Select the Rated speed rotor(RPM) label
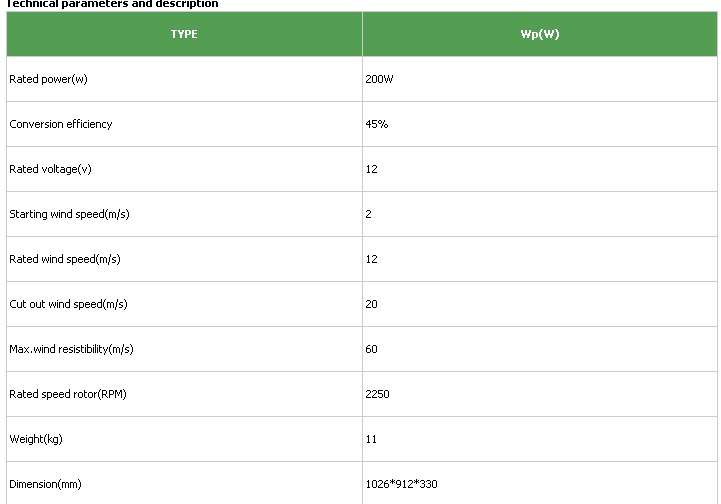 (68, 395)
